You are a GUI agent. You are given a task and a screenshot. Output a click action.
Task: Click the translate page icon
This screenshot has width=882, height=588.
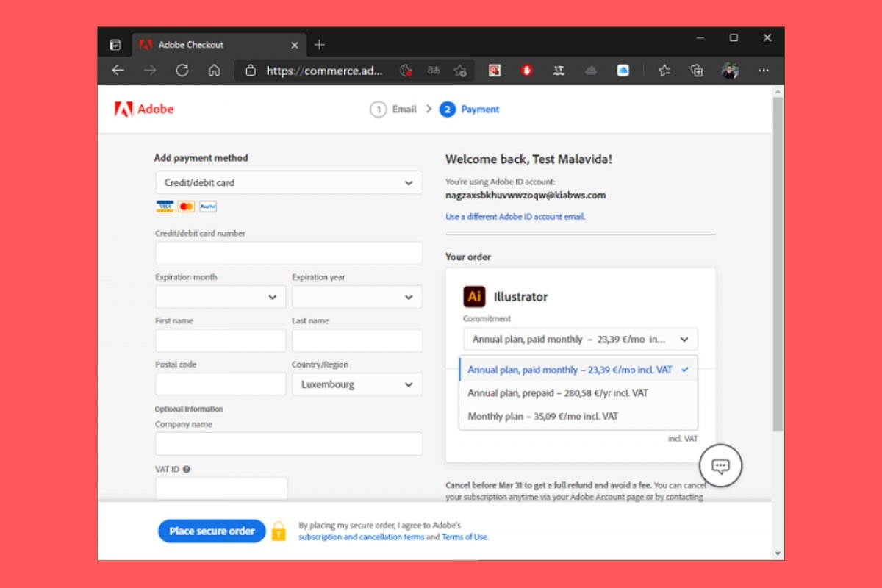point(434,71)
